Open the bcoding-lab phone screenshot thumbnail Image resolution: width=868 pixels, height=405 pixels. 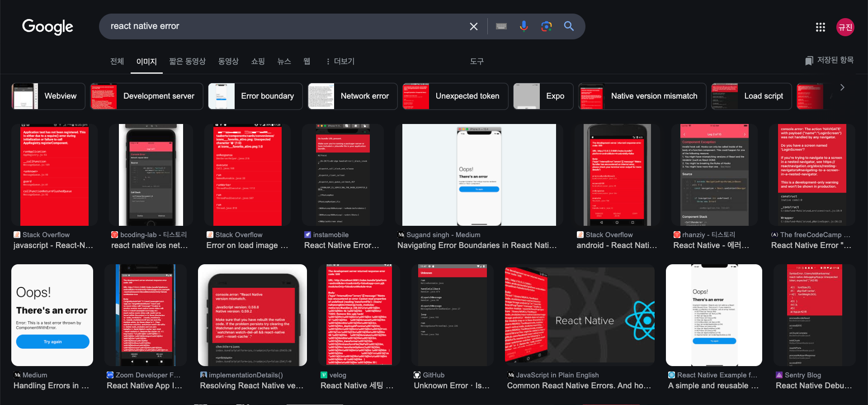pyautogui.click(x=151, y=175)
